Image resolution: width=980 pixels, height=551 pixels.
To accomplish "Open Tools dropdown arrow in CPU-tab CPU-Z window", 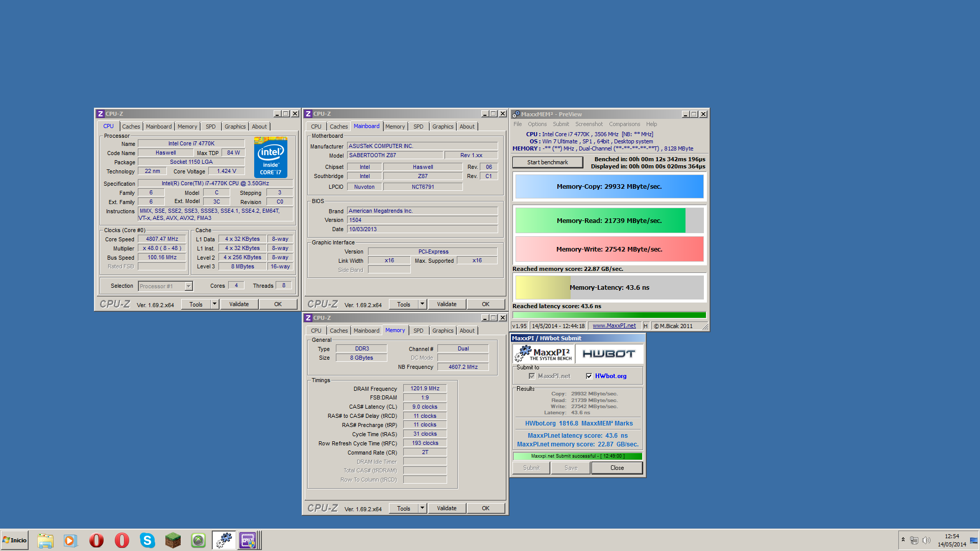I will coord(214,304).
